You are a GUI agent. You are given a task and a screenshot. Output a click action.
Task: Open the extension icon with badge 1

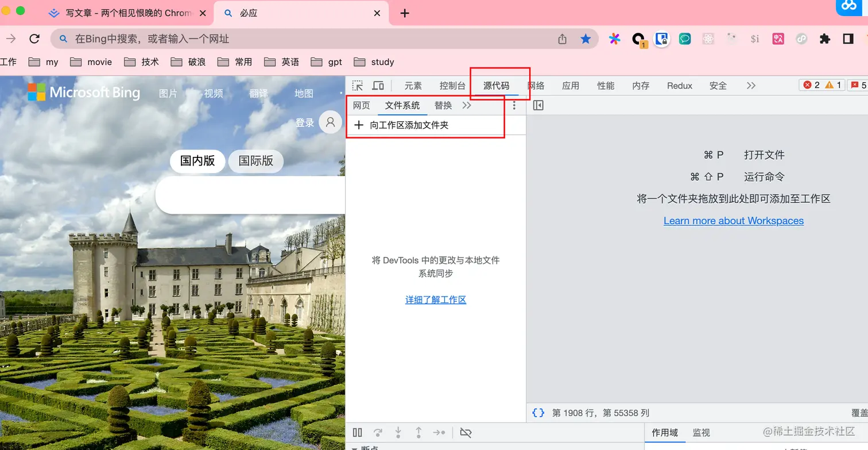click(639, 40)
